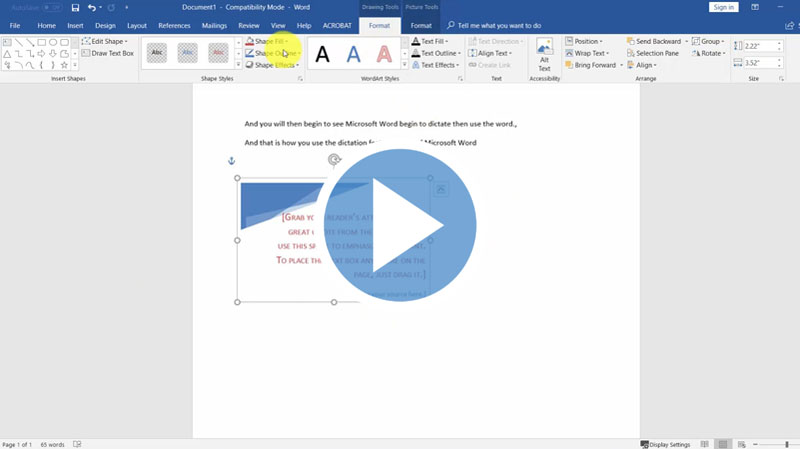The width and height of the screenshot is (800, 449).
Task: Toggle the AutoSave switch
Action: pos(52,8)
